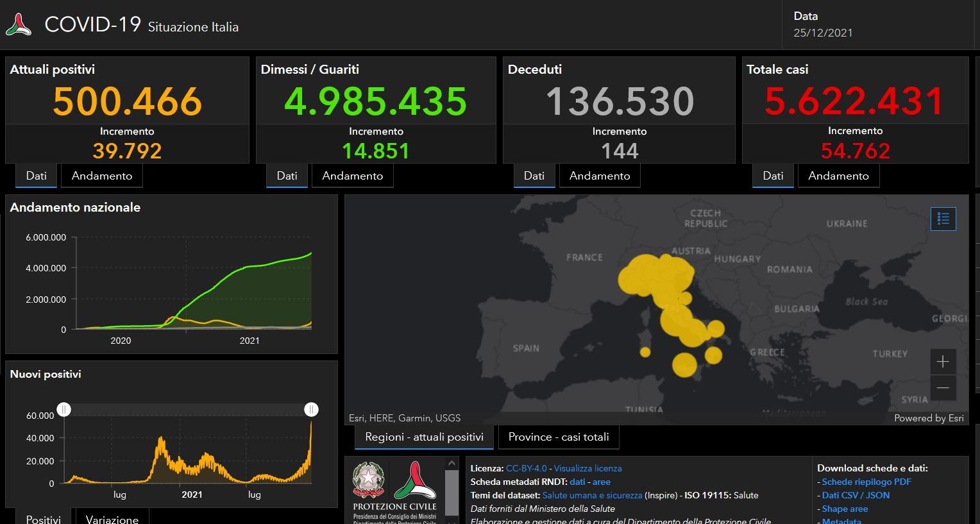
Task: Select the Sardinia bubble on the map
Action: pos(645,352)
